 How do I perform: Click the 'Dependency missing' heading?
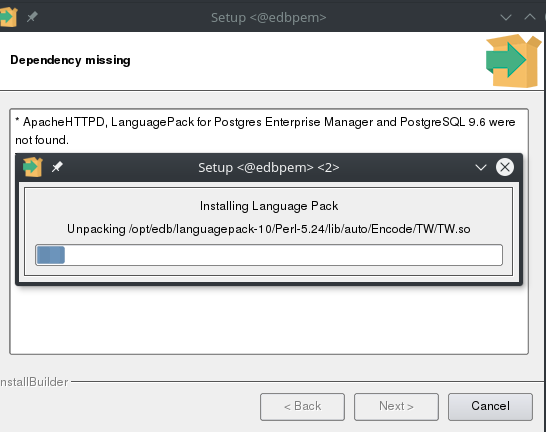click(70, 60)
